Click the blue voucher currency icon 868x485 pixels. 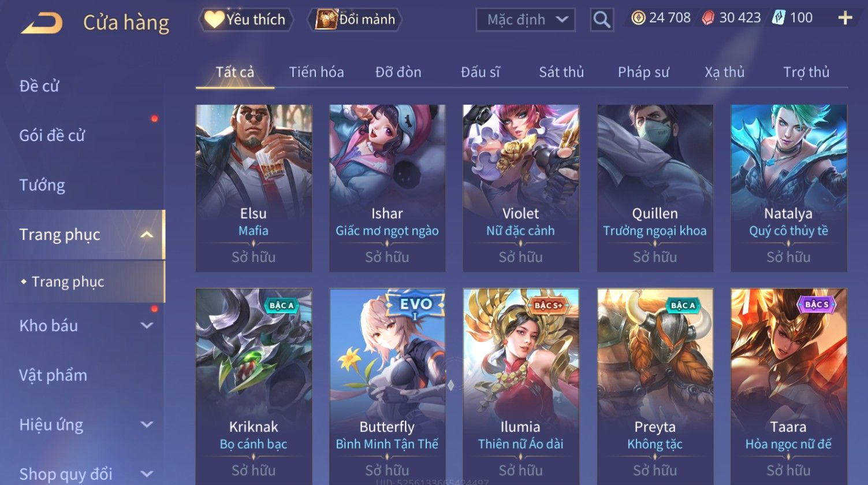click(x=778, y=18)
